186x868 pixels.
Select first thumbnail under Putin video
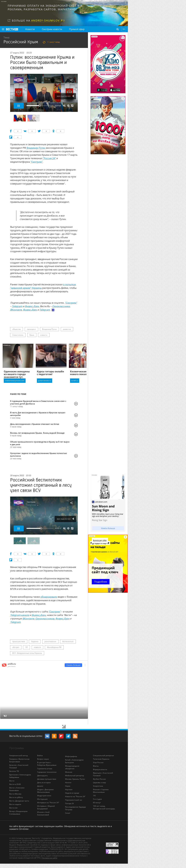point(19,118)
